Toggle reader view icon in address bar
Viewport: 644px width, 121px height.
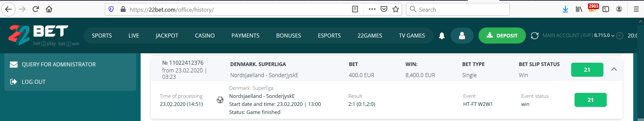click(x=355, y=9)
